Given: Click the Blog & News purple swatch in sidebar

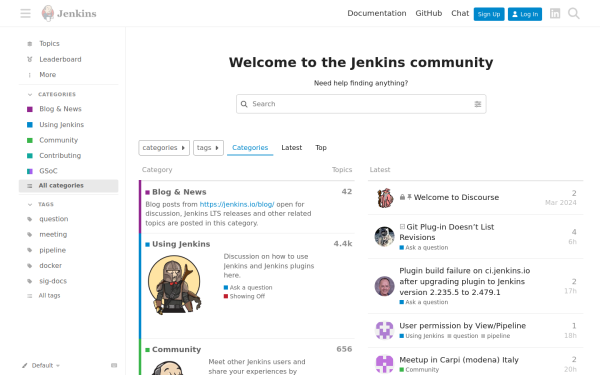Looking at the screenshot, I should pos(30,109).
